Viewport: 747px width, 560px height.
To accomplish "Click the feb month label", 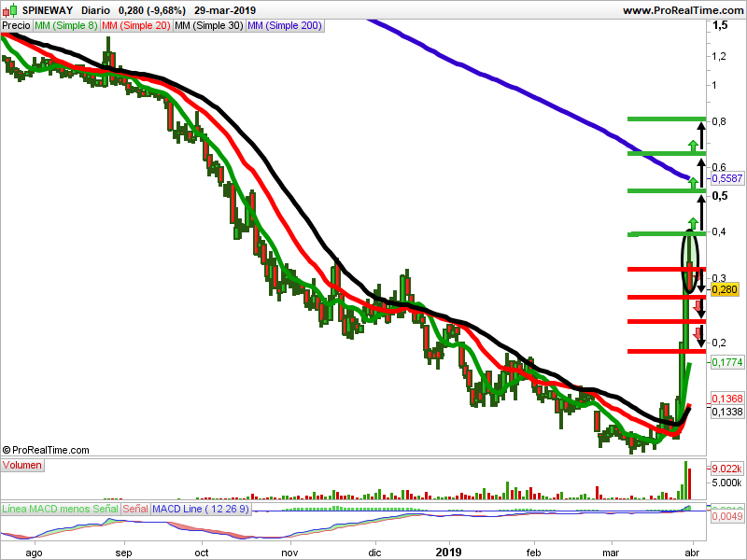I will (533, 553).
